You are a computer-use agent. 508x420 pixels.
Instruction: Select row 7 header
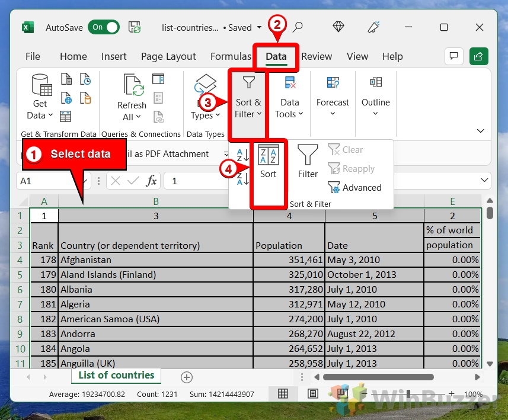click(x=20, y=304)
